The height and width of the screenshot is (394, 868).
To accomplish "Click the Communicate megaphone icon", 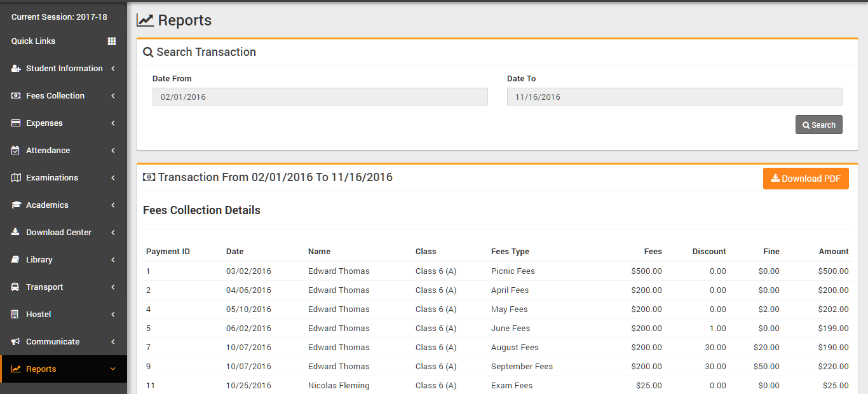I will tap(16, 342).
